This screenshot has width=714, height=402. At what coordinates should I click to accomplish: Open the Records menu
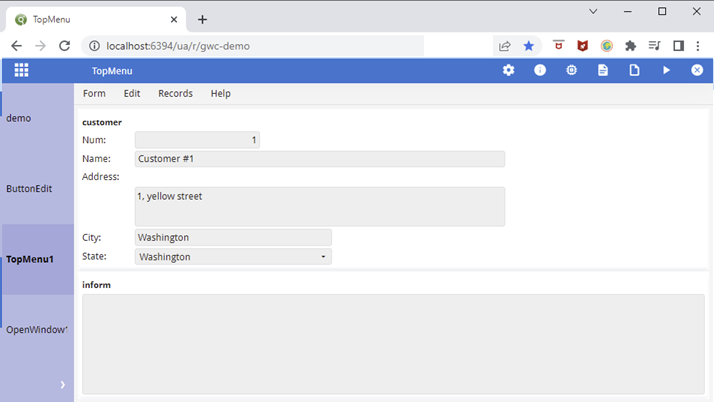tap(175, 93)
